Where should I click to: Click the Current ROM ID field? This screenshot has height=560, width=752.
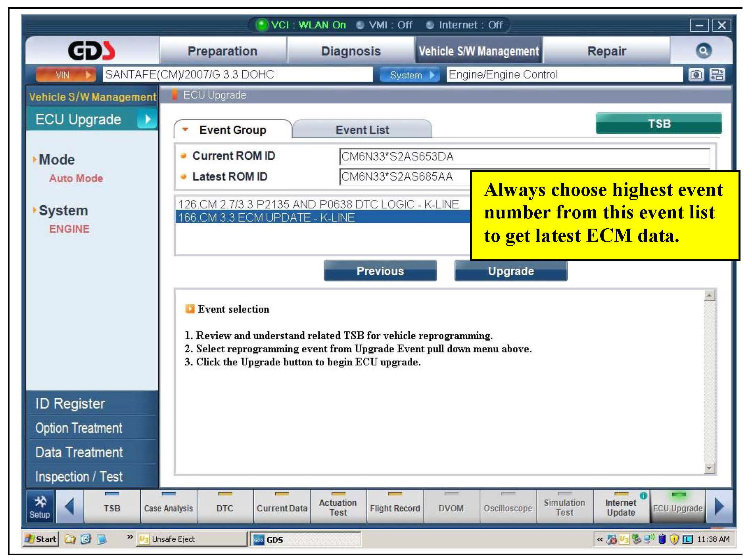(x=524, y=157)
